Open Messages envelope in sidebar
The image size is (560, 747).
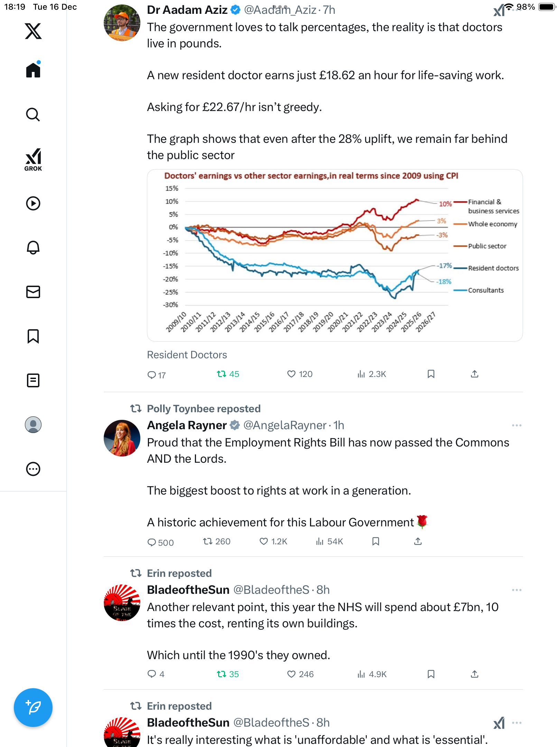pos(33,292)
